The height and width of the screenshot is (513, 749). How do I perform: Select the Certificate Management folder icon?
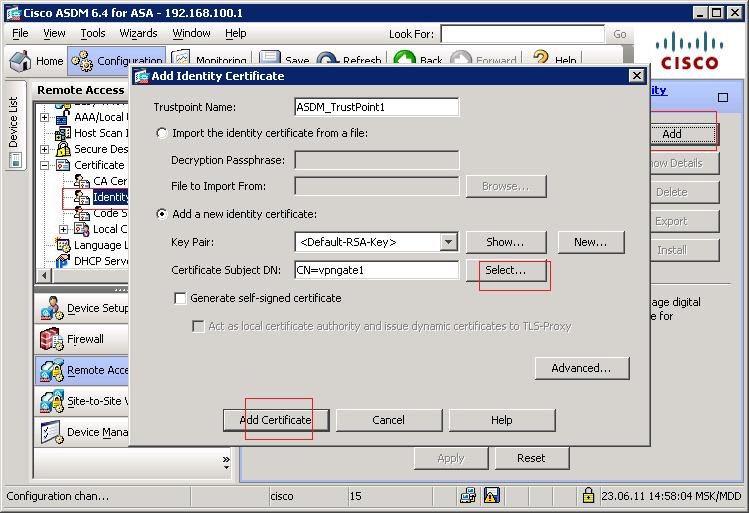click(63, 165)
